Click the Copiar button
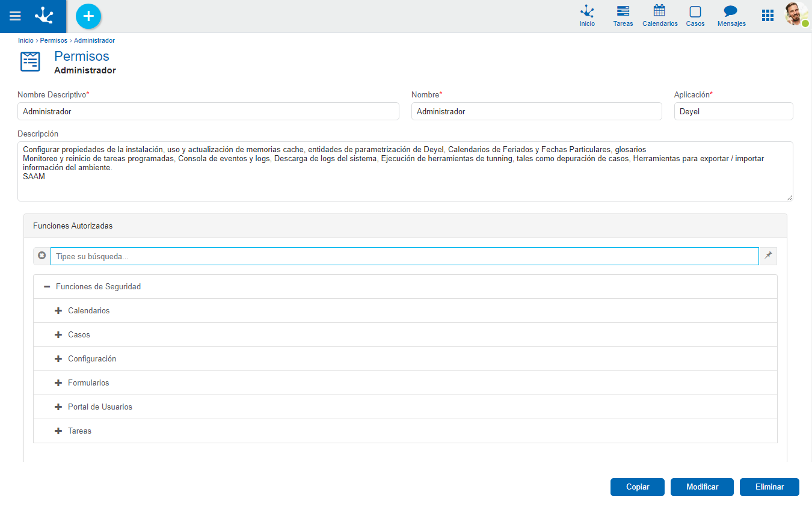Screen dimensions: 812x510 tap(638, 487)
